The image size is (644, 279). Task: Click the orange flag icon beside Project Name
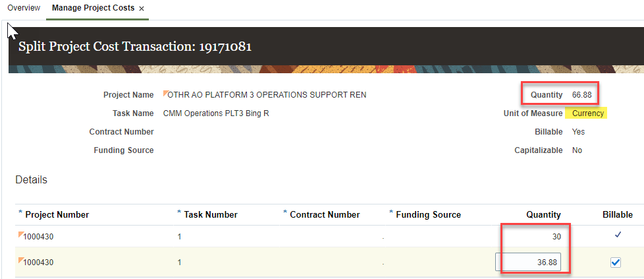pos(166,92)
